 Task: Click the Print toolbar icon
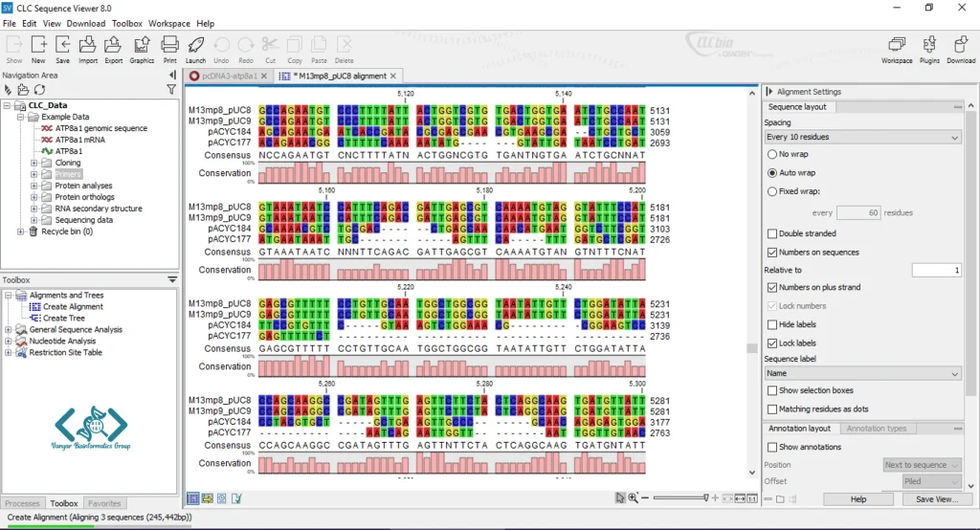[x=170, y=49]
